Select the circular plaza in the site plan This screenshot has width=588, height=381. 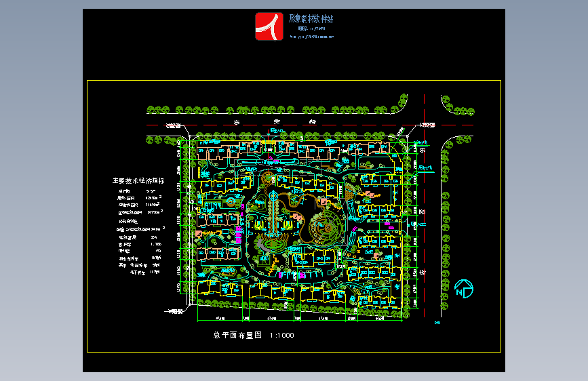pos(325,227)
